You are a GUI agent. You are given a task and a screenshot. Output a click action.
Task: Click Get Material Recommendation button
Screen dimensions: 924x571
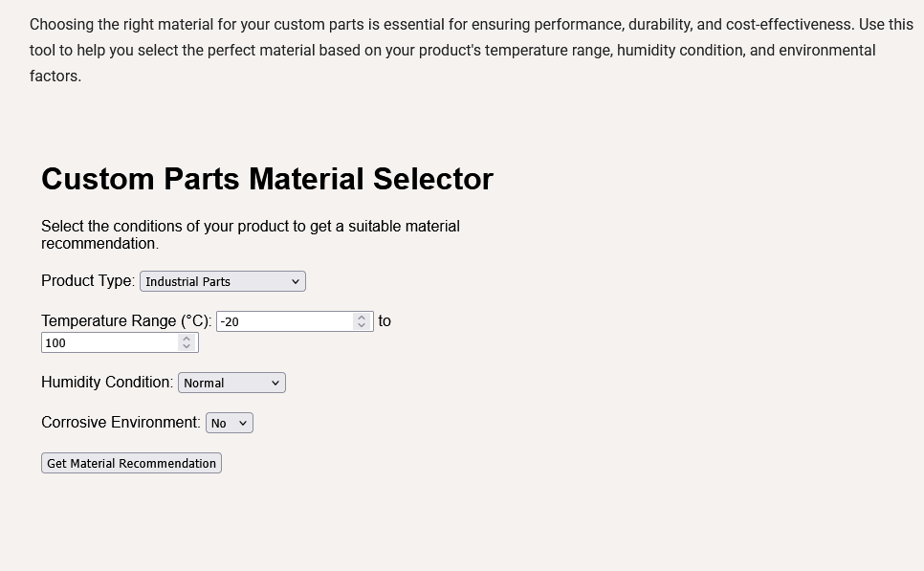(131, 463)
